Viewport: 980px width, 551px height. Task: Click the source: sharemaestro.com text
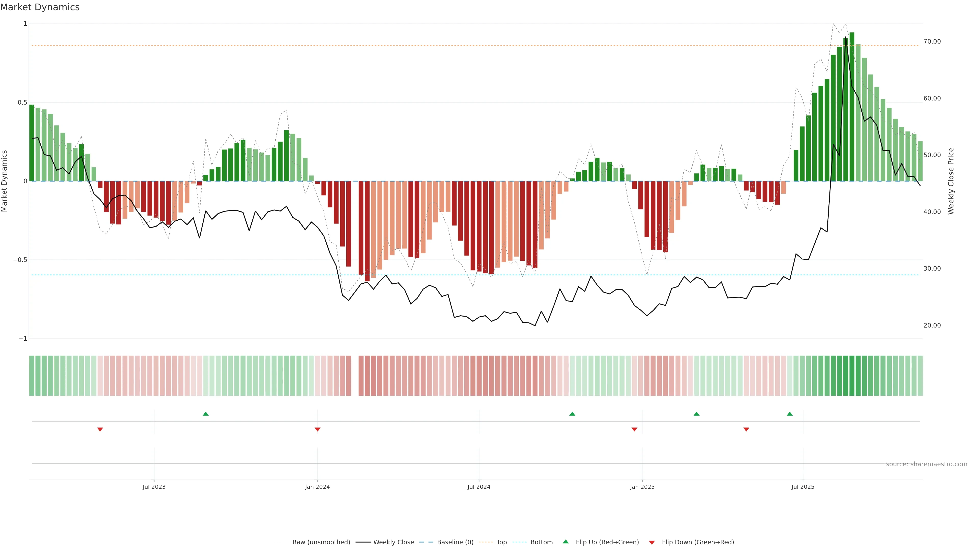926,464
